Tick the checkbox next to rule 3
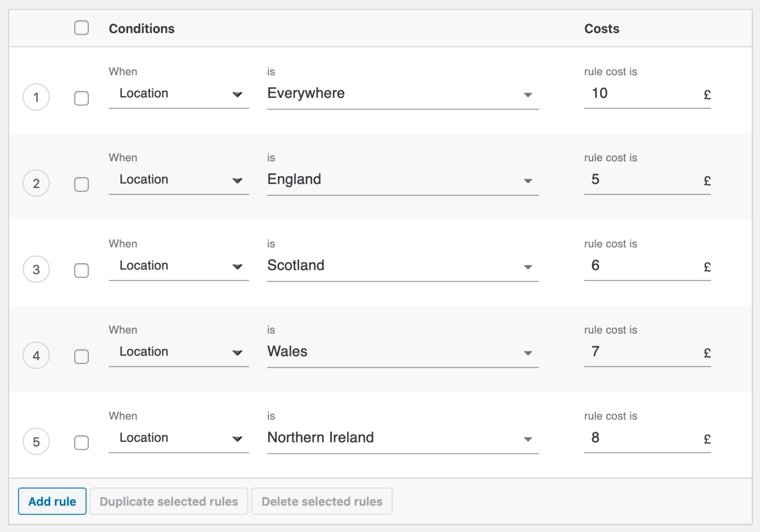Image resolution: width=760 pixels, height=532 pixels. 82,271
